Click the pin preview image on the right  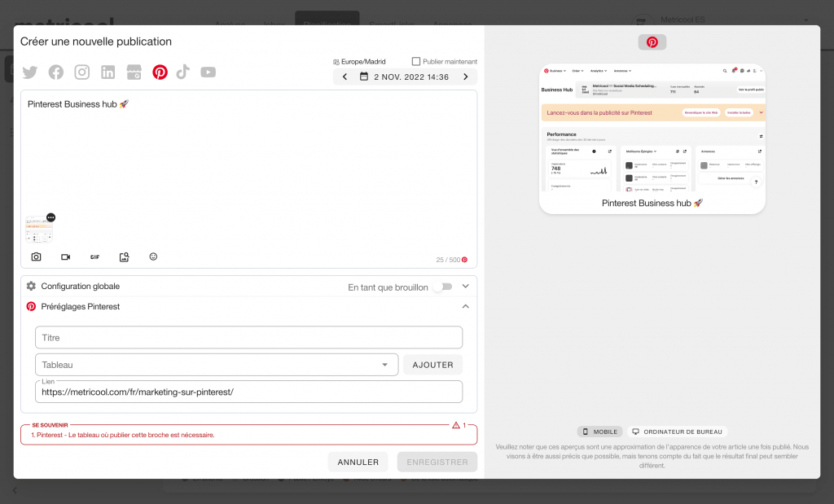[652, 128]
